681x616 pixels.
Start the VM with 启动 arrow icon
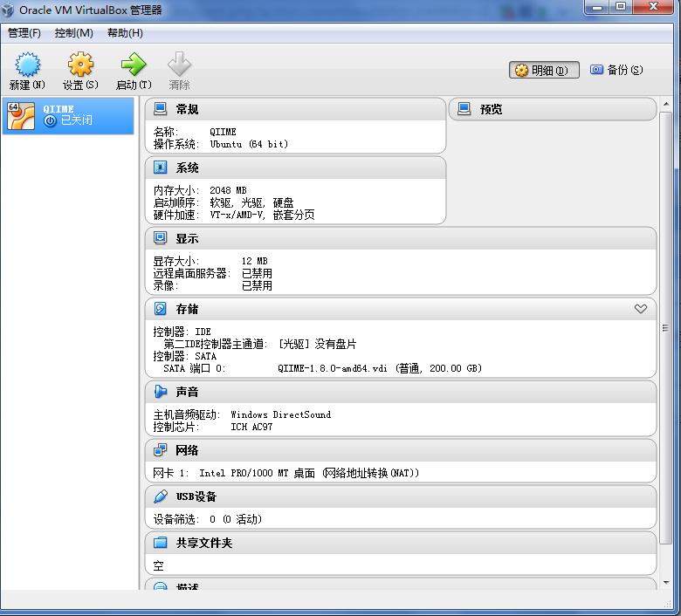(134, 65)
